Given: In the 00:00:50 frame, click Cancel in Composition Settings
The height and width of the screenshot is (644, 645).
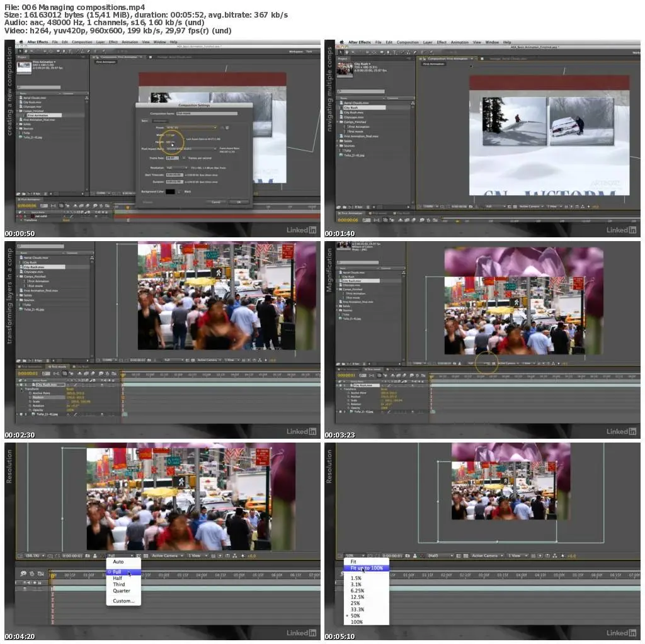Looking at the screenshot, I should (216, 202).
